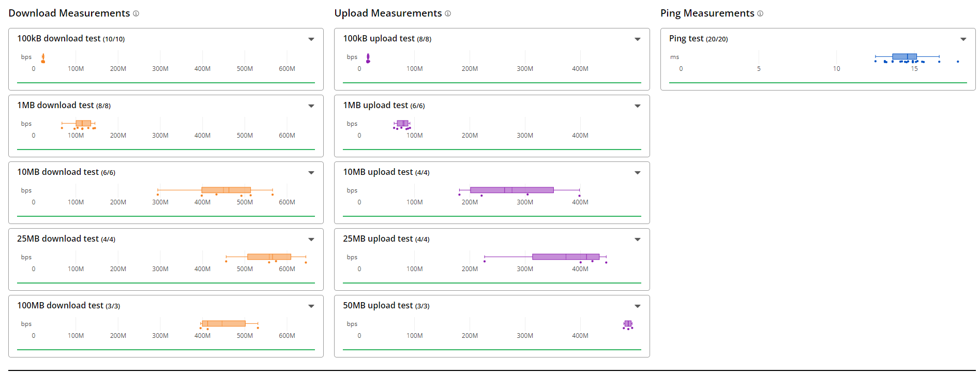Open the 1MB upload test dropdown arrow
Viewport: 980px width, 372px height.
pos(638,106)
